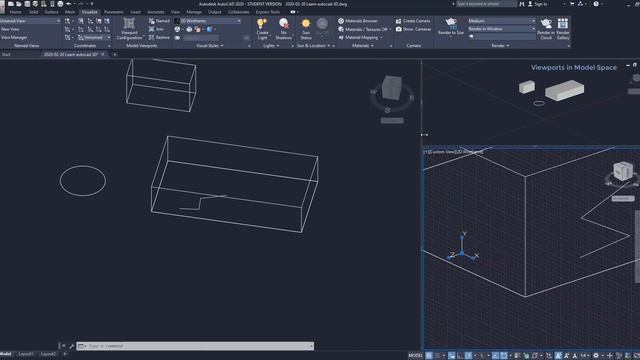Expand the Materials panel title

click(x=362, y=46)
